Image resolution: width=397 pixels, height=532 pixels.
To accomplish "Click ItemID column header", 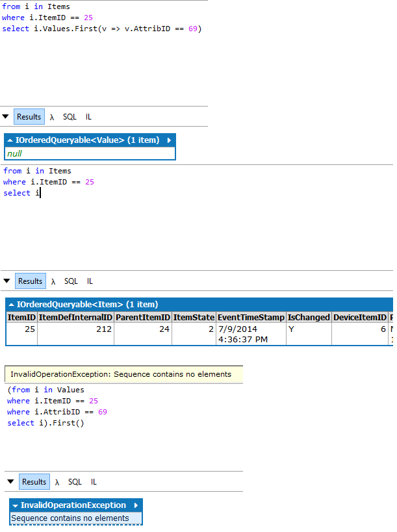I will [x=21, y=317].
